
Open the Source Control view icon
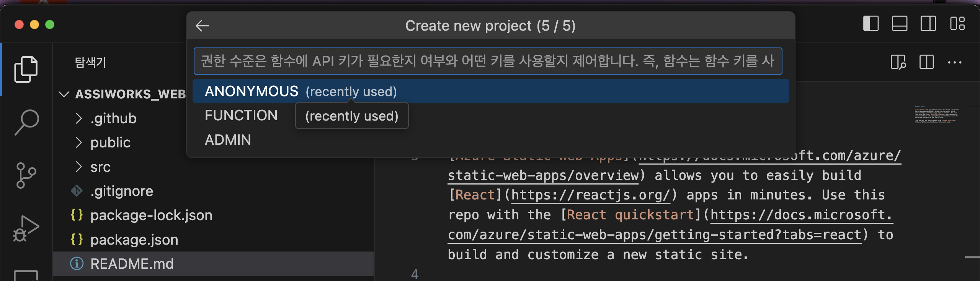pyautogui.click(x=26, y=175)
